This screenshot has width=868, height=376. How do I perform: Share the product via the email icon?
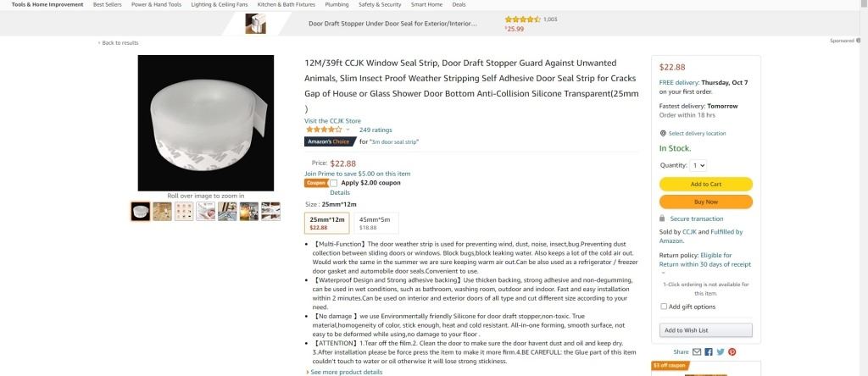[697, 351]
